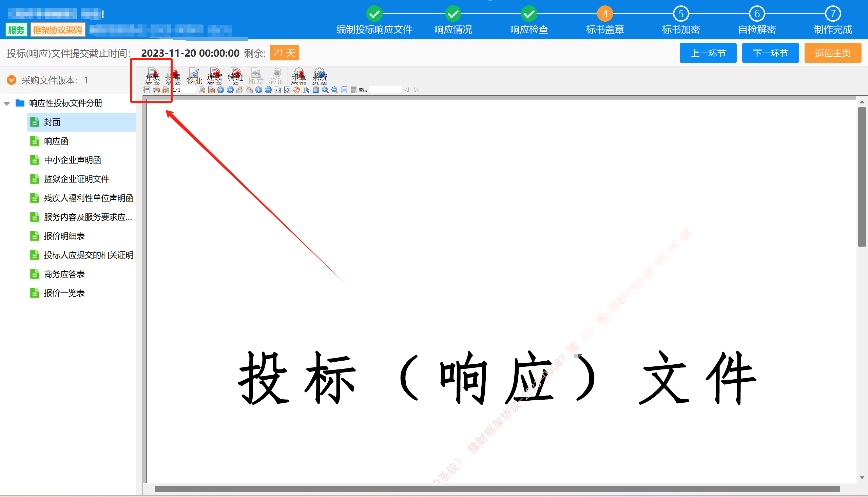Switch to single page view icon
The image size is (868, 497).
344,90
